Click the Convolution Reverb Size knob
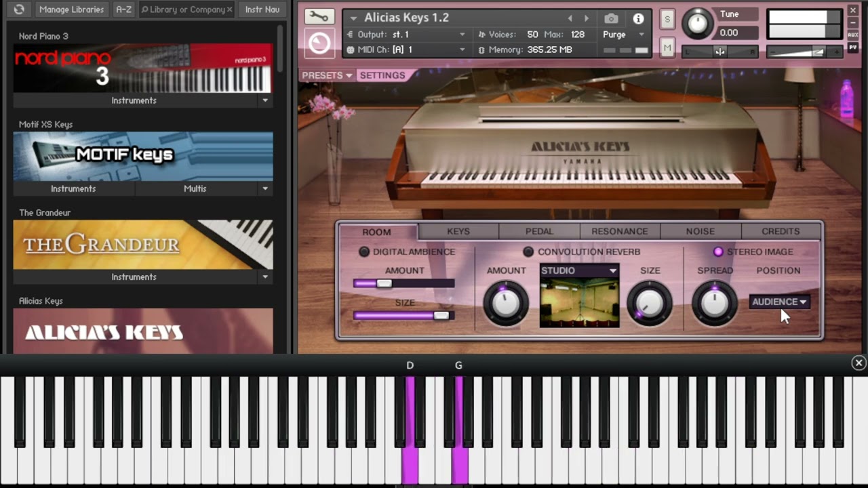This screenshot has height=488, width=868. [x=650, y=303]
